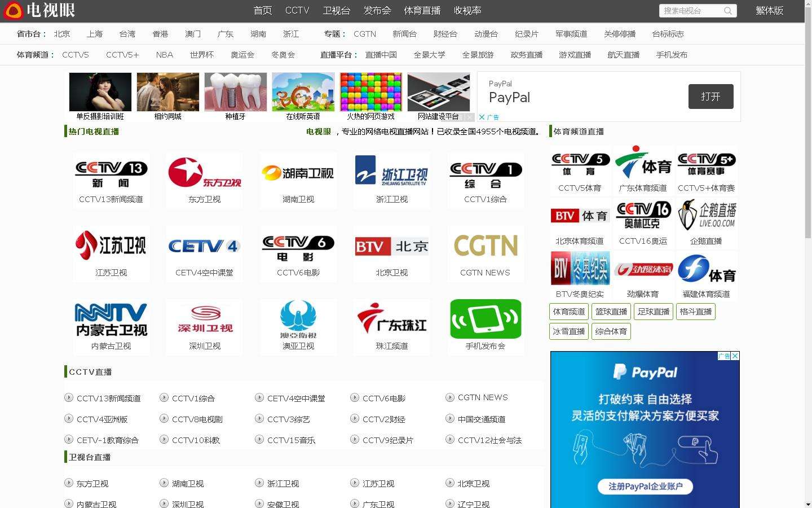812x508 pixels.
Task: Open the BTV 北京体育频道 logo
Action: point(580,216)
